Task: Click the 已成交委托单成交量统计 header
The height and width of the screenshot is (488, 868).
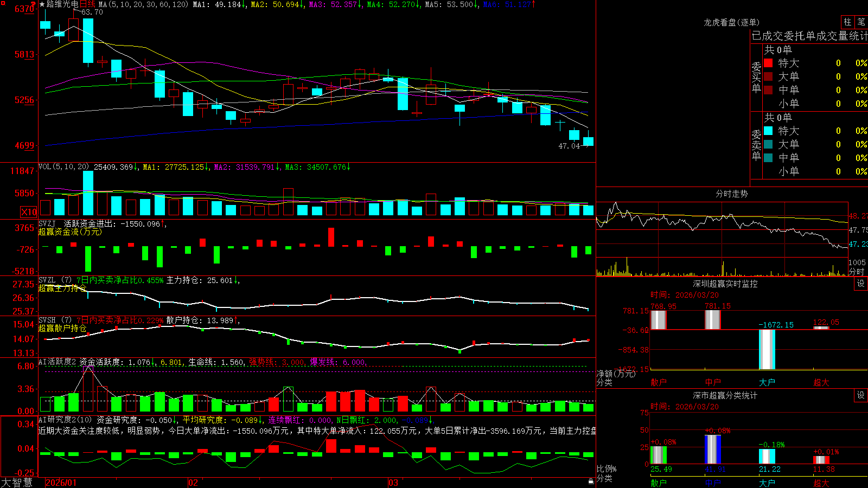Action: [x=809, y=36]
